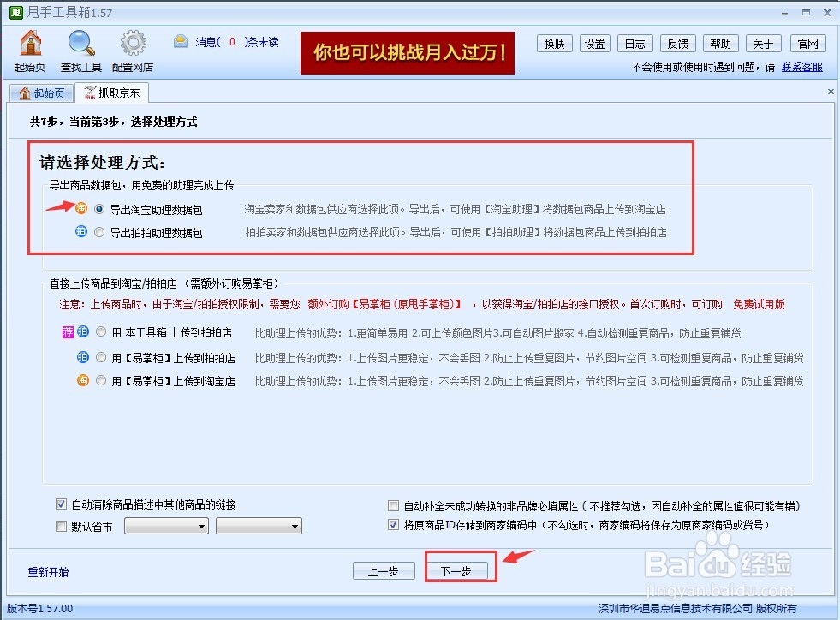This screenshot has width=840, height=620.
Task: Open the 联系客服 support link
Action: [x=801, y=67]
